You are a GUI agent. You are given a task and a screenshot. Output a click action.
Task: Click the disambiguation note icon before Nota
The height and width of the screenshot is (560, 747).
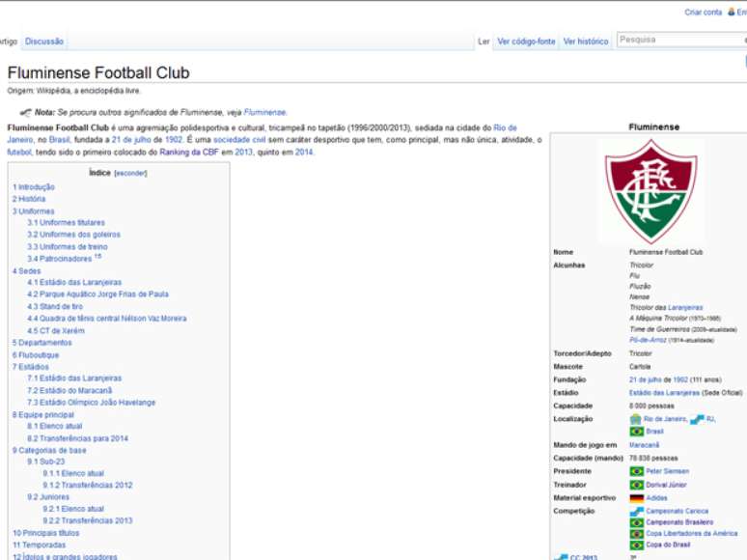coord(25,112)
